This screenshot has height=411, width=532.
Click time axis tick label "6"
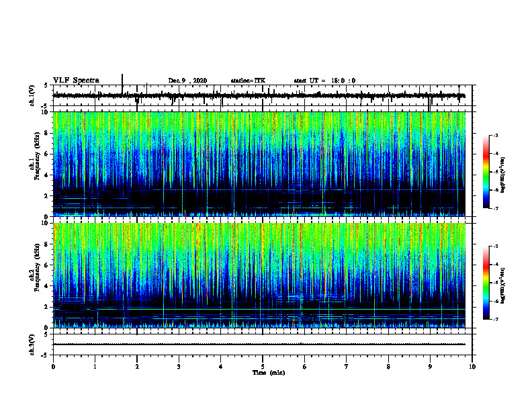(x=305, y=367)
